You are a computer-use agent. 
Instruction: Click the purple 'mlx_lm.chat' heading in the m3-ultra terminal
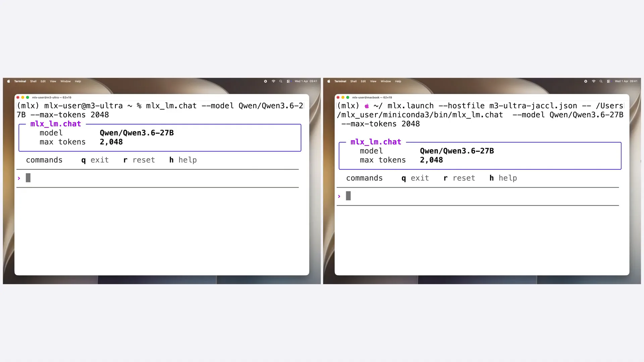pyautogui.click(x=56, y=124)
